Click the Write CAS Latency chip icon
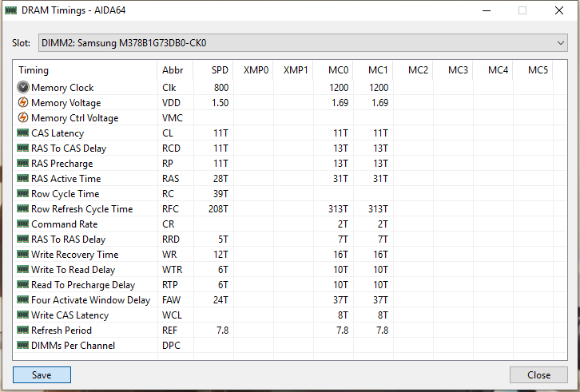580x392 pixels. click(23, 315)
